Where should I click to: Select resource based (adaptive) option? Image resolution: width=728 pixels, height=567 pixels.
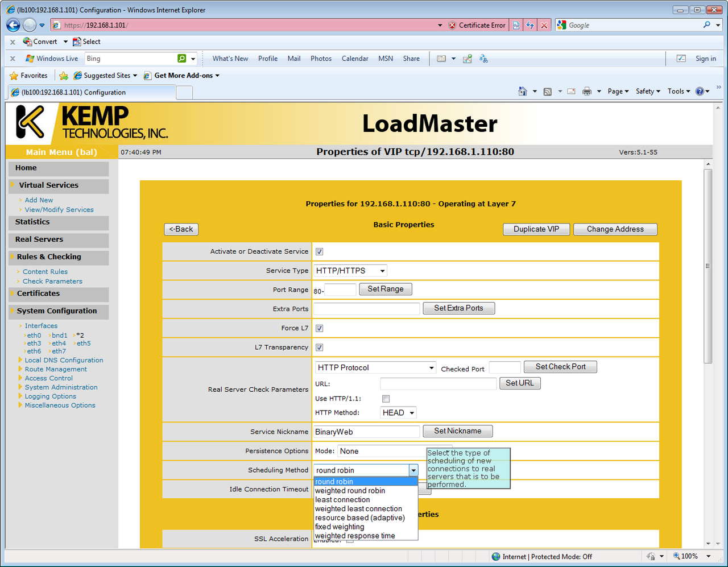click(366, 518)
